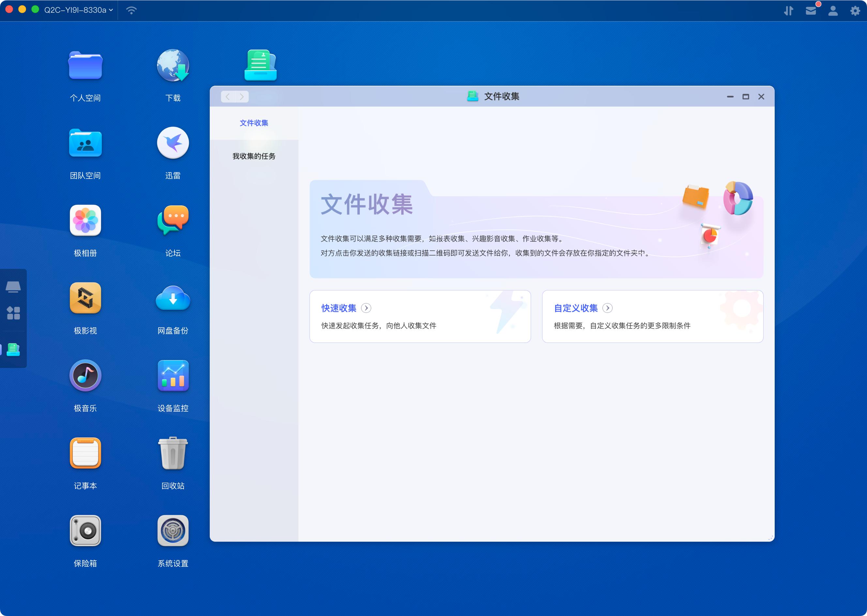Open the 回收站 recycle bin

point(173,454)
